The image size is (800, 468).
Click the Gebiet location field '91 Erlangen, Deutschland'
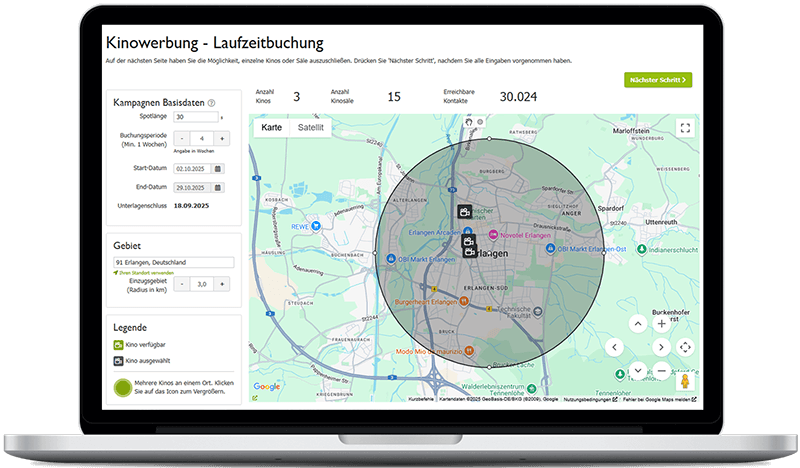click(x=173, y=262)
